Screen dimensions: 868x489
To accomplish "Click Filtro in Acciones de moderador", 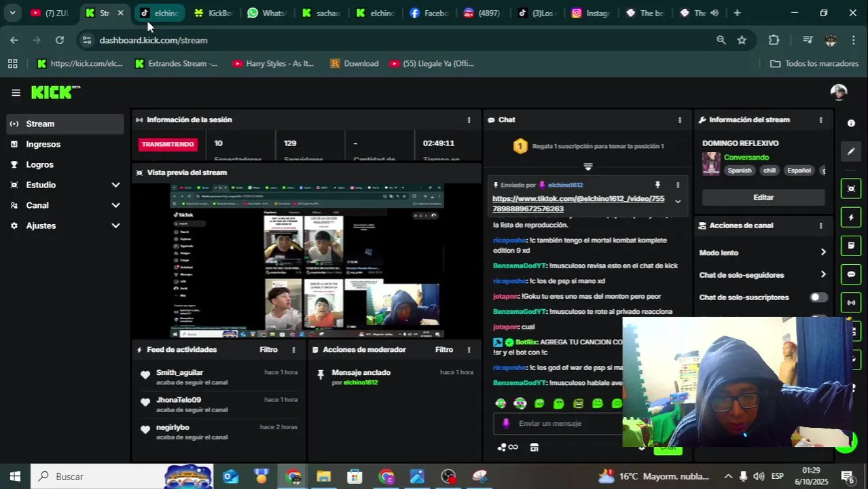I will (444, 350).
